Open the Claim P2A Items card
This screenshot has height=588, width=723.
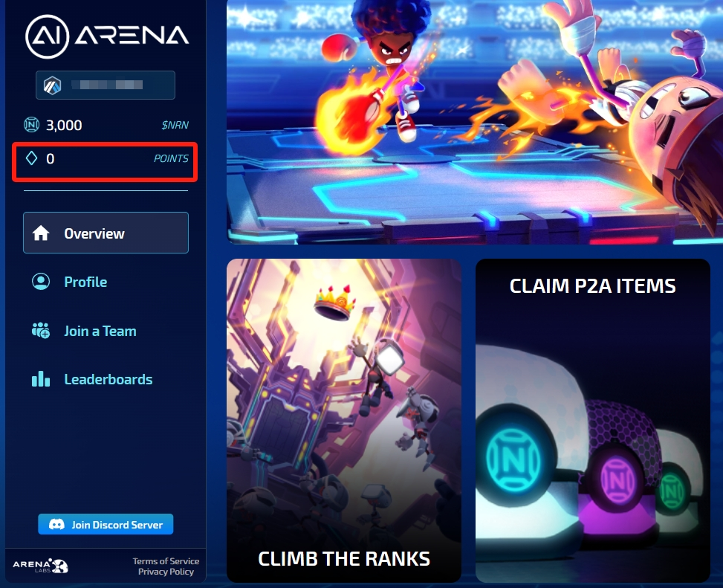click(x=593, y=421)
